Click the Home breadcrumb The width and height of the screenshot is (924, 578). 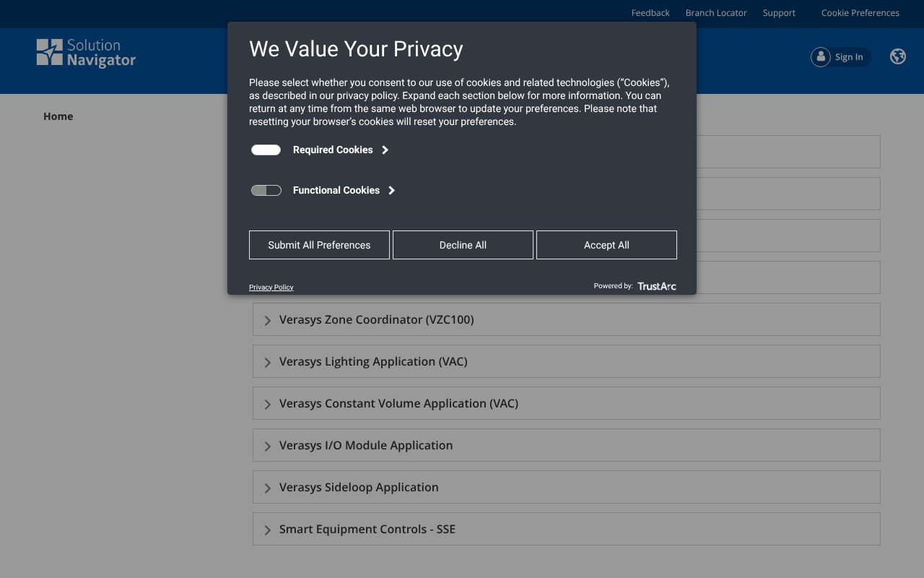[58, 116]
